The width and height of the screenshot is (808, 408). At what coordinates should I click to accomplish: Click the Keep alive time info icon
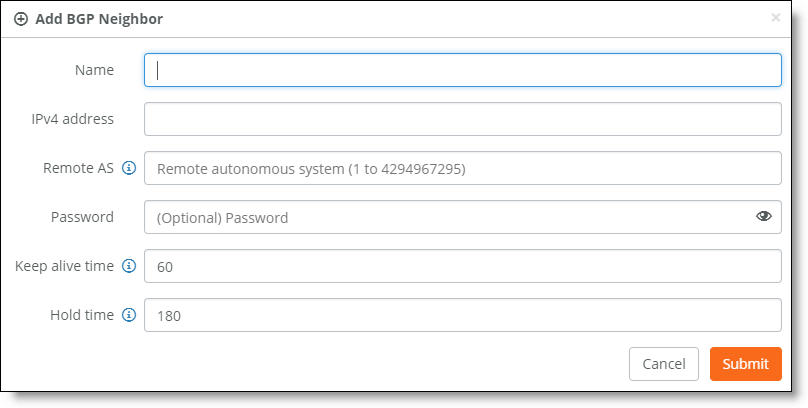point(129,266)
